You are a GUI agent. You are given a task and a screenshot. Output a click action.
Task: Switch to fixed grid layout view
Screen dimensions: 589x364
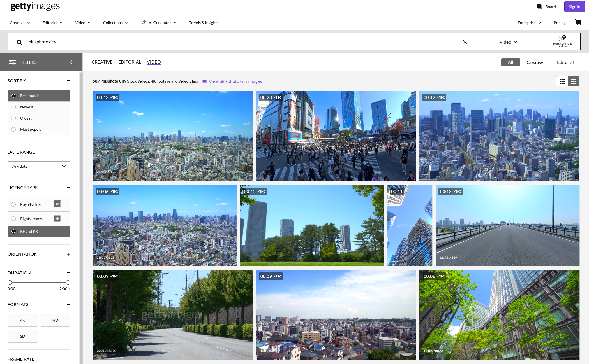tap(562, 81)
